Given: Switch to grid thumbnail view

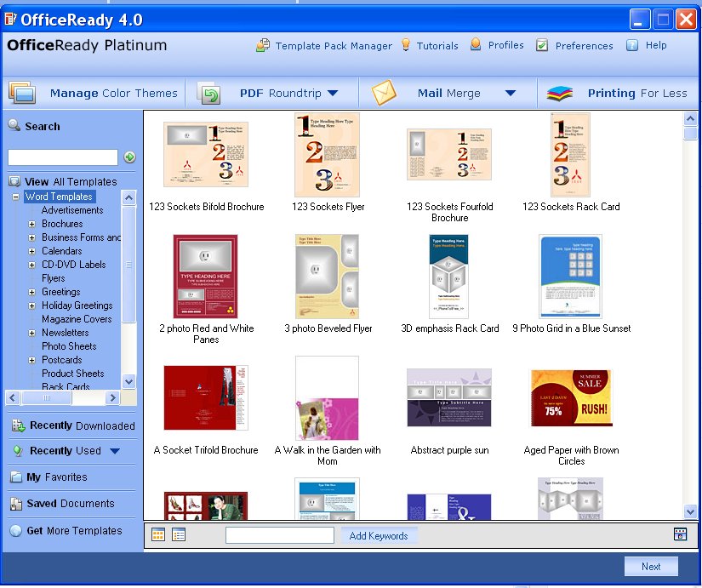Looking at the screenshot, I should (158, 535).
